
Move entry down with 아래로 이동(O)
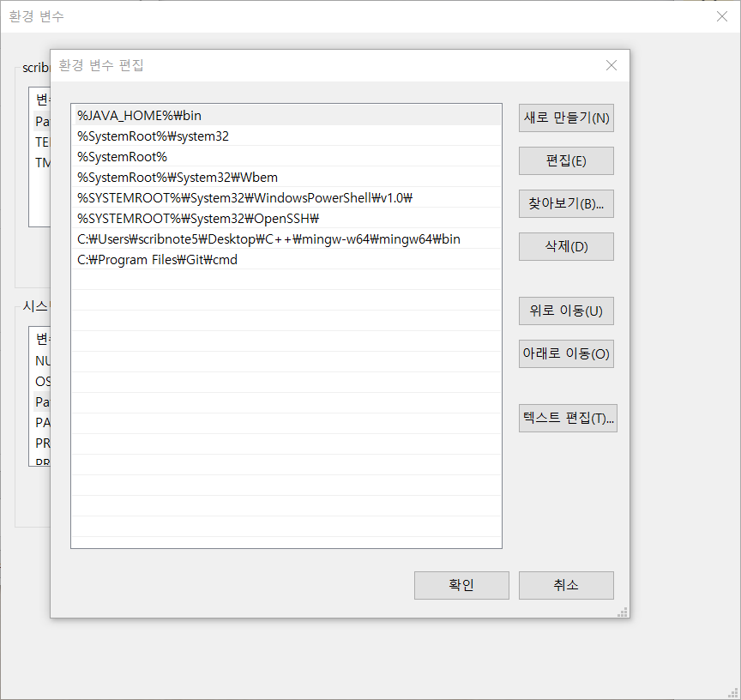click(566, 353)
